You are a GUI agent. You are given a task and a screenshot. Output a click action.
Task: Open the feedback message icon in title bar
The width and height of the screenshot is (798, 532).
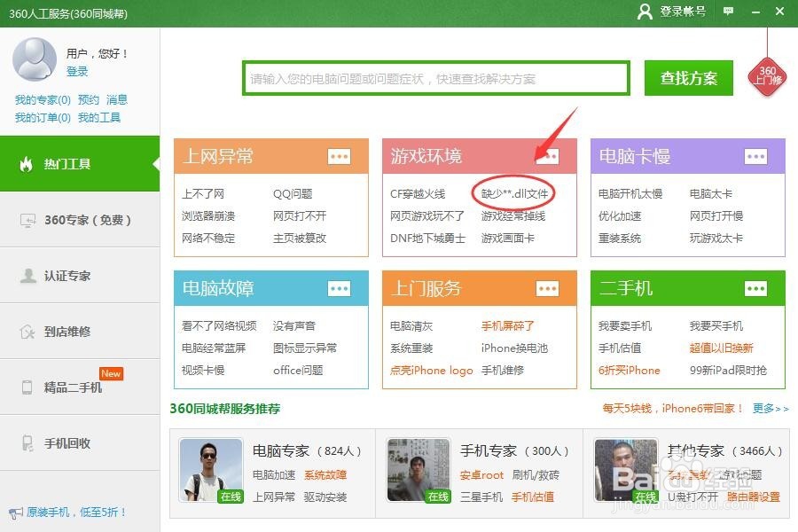click(x=728, y=11)
